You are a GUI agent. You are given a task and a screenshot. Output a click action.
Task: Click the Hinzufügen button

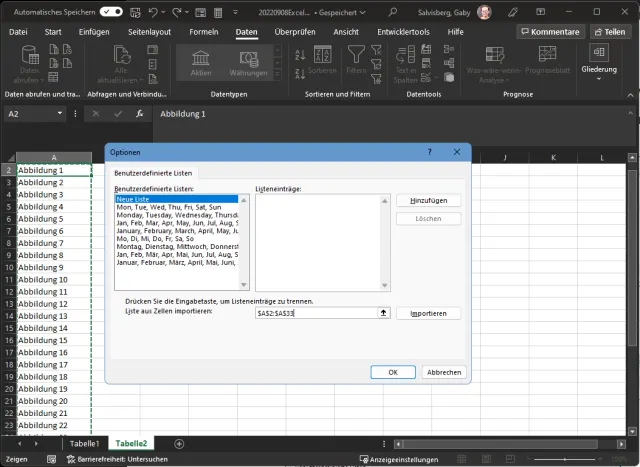click(428, 200)
